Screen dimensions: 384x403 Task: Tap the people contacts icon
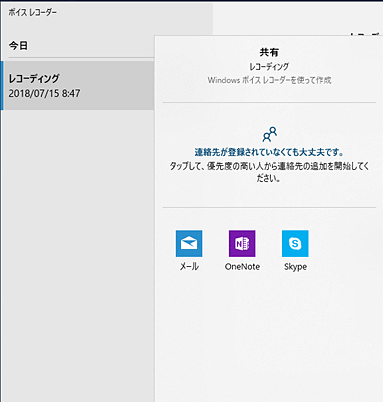click(x=270, y=134)
